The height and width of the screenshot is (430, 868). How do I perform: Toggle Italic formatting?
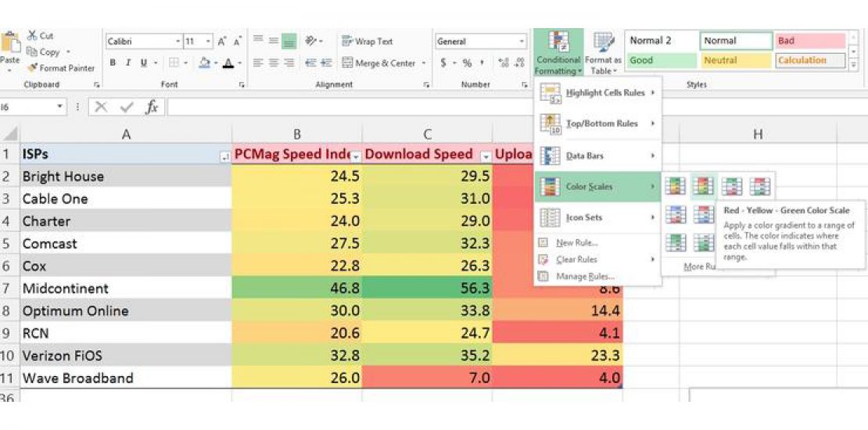127,63
